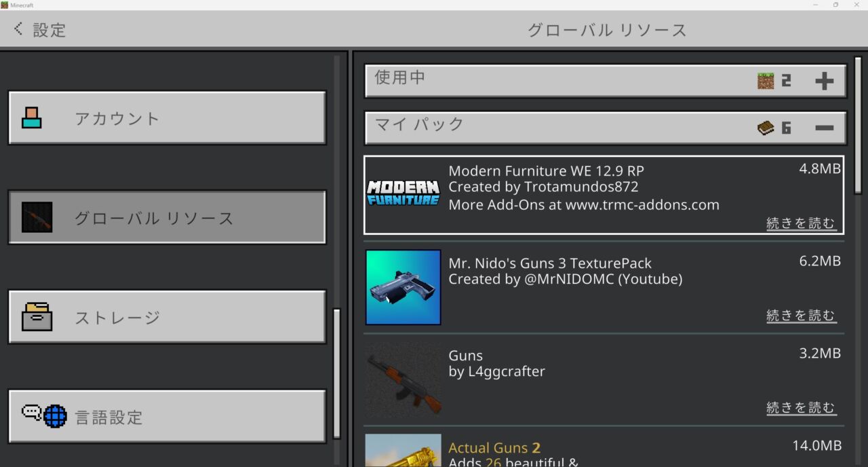Click the pistol thumbnail of Mr. Nido's pack
Viewport: 868px width, 467px height.
coord(403,287)
